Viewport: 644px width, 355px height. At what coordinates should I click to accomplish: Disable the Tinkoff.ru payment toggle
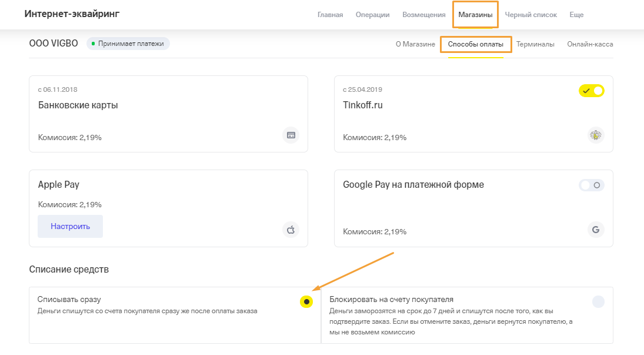[592, 91]
